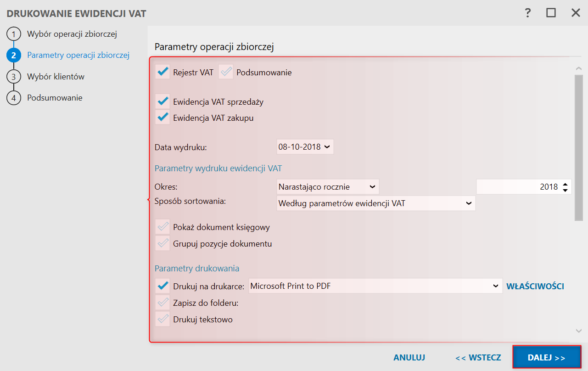
Task: Open the Data wydruku date dropdown
Action: (327, 147)
